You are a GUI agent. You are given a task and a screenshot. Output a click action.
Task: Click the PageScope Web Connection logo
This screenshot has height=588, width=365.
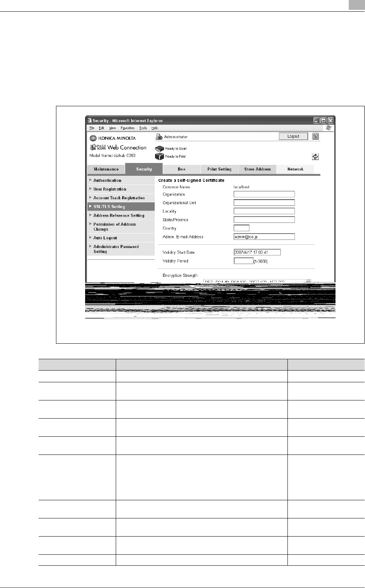point(118,147)
